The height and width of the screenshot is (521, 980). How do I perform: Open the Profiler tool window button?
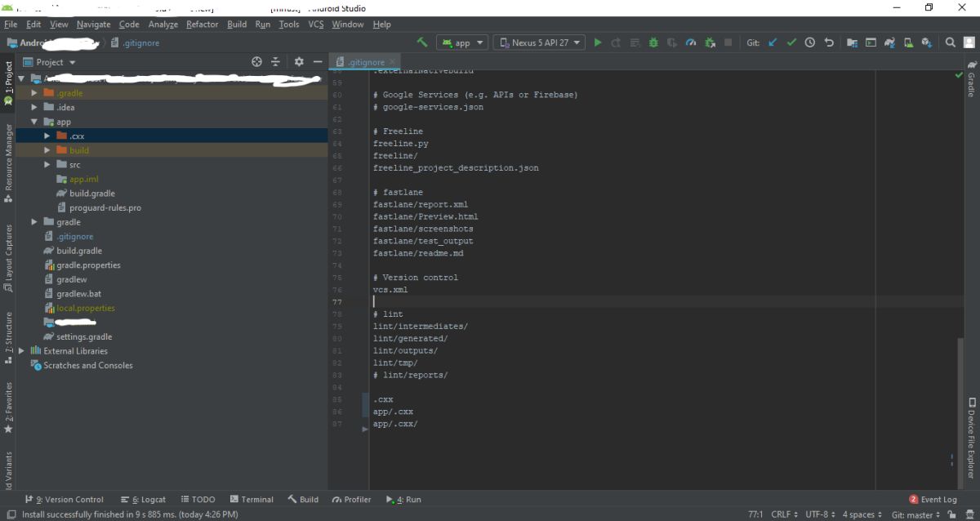352,499
